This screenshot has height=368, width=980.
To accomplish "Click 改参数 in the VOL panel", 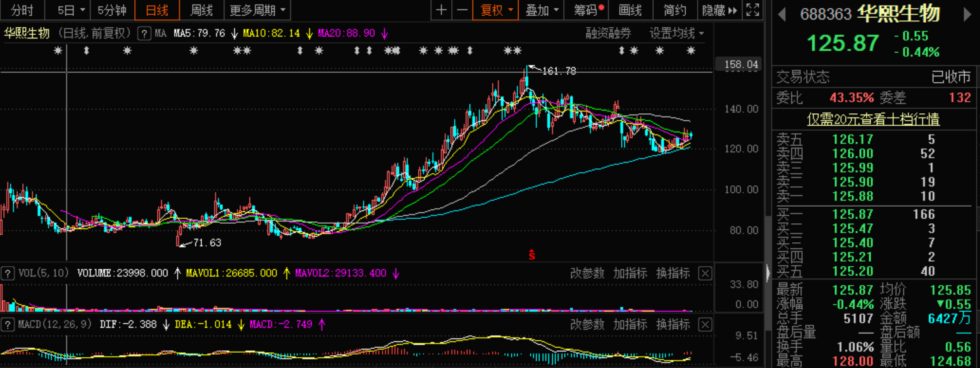I will 587,273.
